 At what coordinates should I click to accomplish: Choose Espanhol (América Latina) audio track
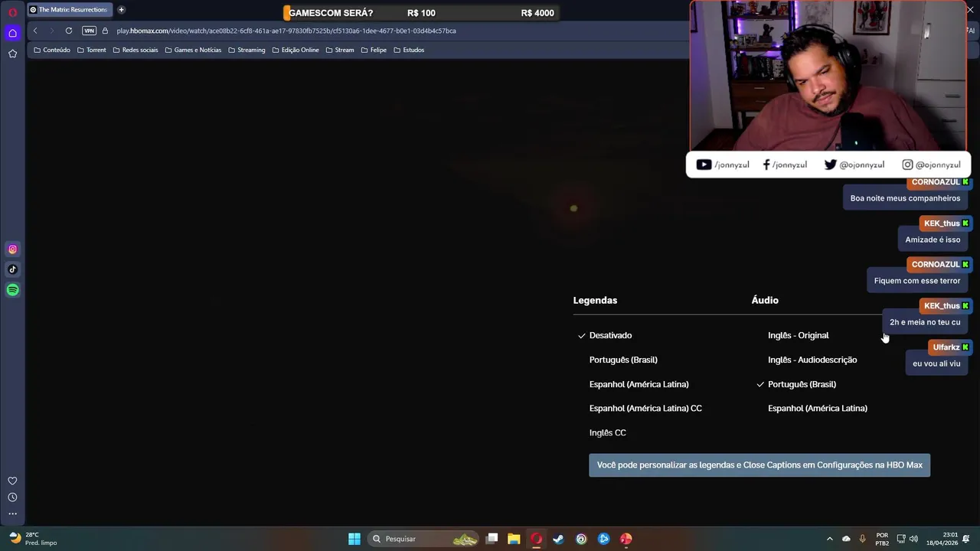pyautogui.click(x=818, y=409)
